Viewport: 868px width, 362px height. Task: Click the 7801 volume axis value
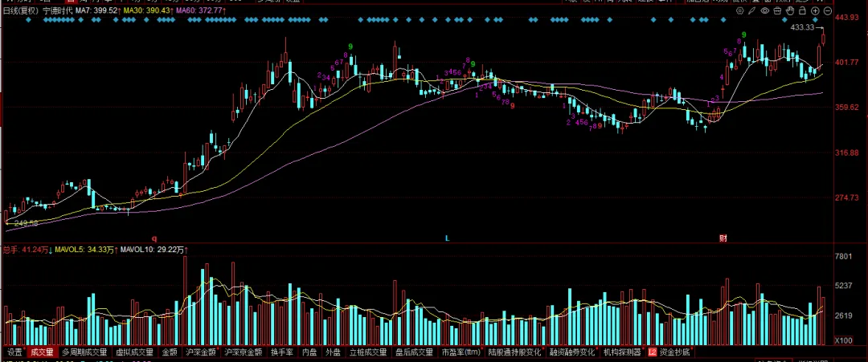click(x=843, y=256)
